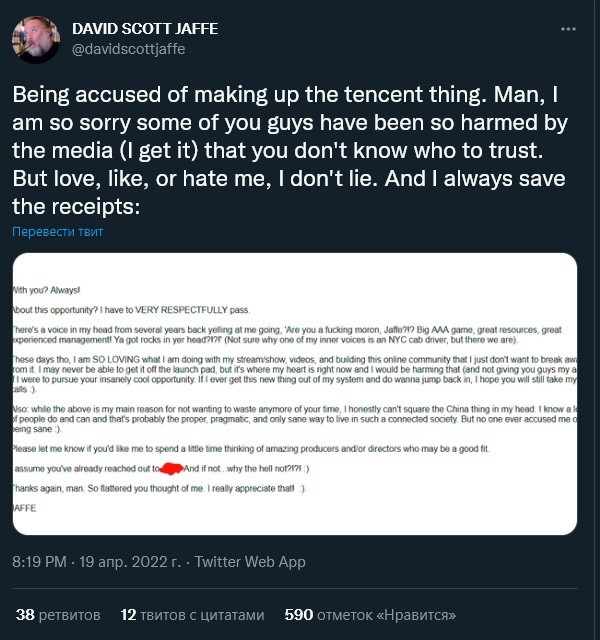Click the red redaction scribble in the email
The width and height of the screenshot is (600, 640).
point(171,468)
